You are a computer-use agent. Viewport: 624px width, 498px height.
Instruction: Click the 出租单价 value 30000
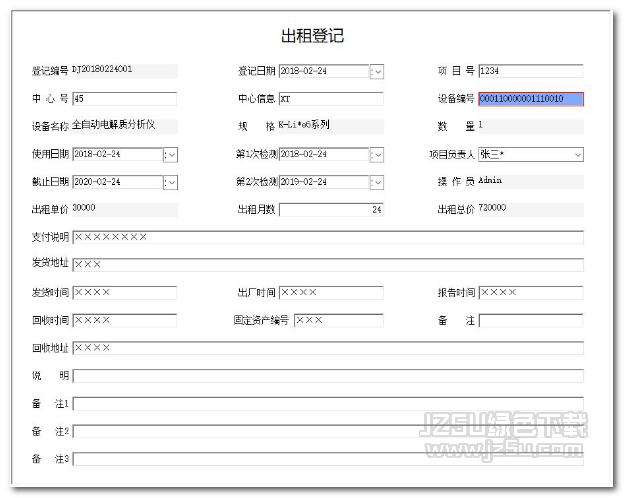pyautogui.click(x=84, y=208)
